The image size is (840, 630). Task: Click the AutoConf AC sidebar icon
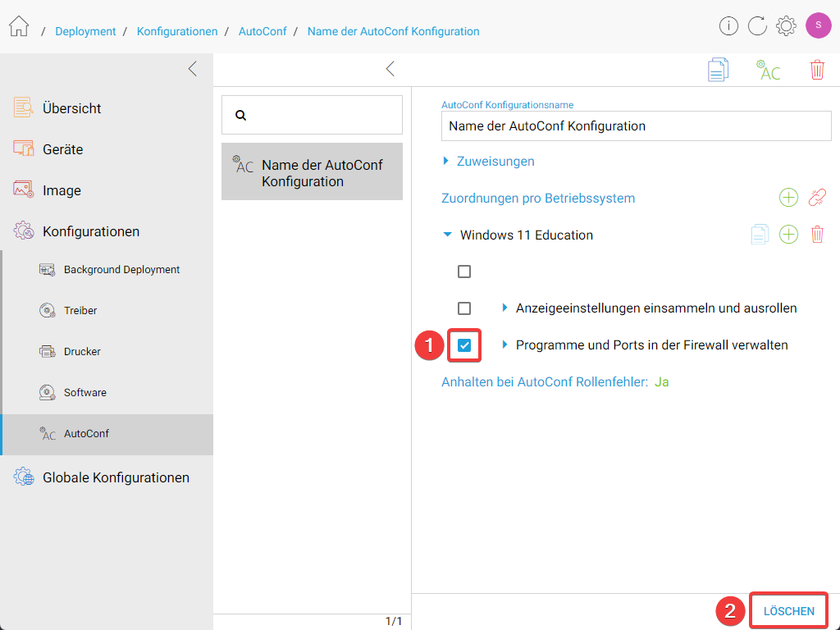(x=48, y=433)
